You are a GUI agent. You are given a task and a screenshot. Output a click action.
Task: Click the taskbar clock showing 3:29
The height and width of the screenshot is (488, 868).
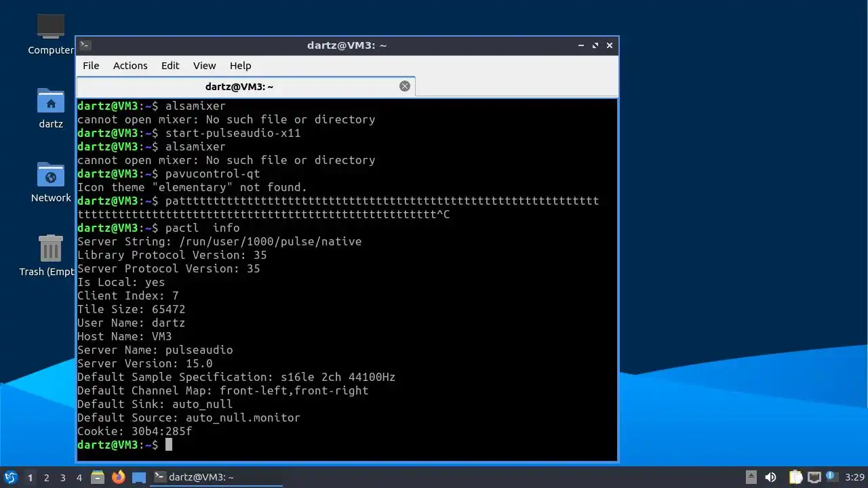tap(854, 477)
